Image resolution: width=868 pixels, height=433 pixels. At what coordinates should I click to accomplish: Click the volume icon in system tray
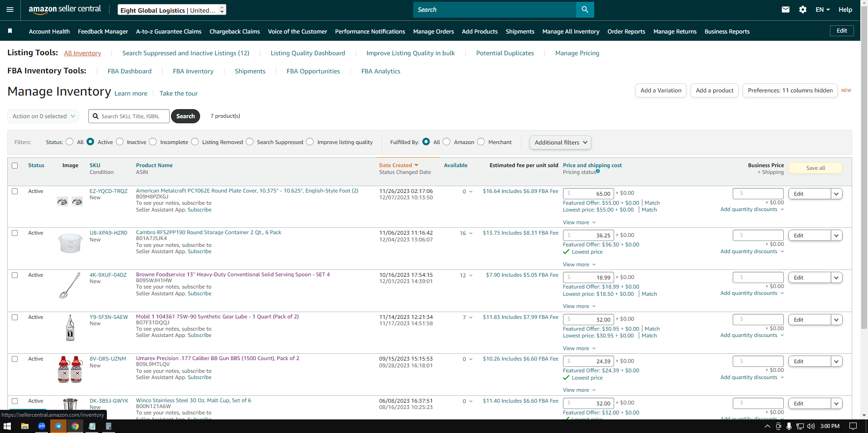point(811,426)
